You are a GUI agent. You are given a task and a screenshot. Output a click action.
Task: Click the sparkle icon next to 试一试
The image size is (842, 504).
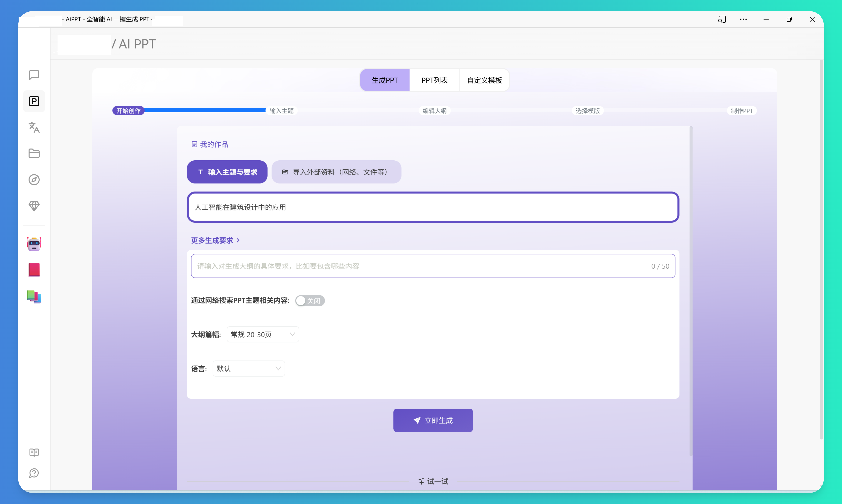[421, 481]
